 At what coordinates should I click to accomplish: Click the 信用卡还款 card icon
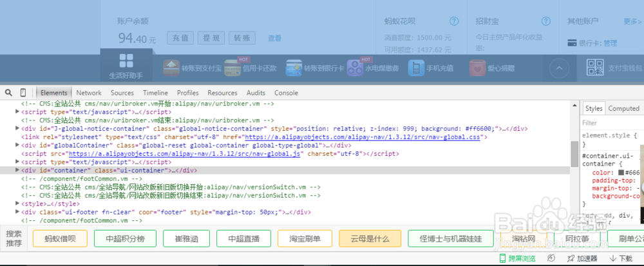[232, 68]
